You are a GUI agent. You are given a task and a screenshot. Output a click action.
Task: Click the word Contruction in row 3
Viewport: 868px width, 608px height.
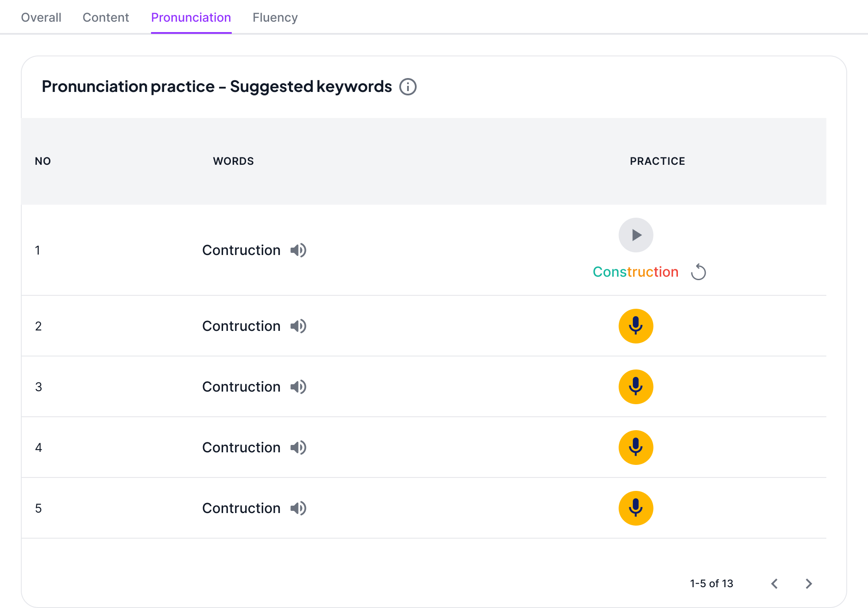[x=241, y=387]
